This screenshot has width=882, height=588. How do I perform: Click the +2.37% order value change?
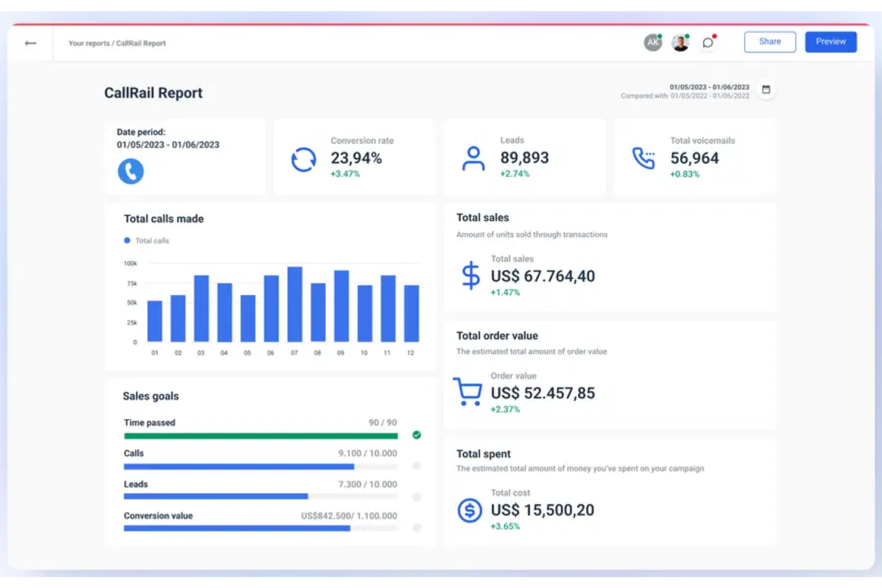pos(505,409)
